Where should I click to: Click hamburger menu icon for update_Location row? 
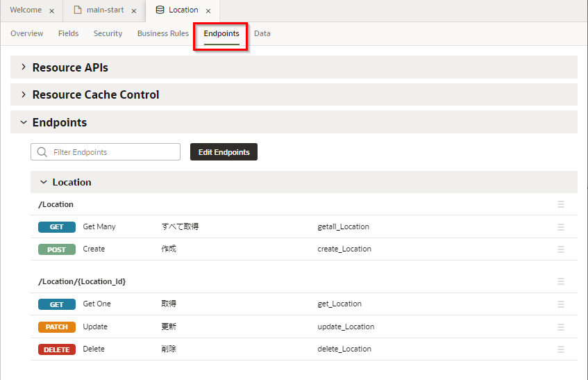[x=561, y=327]
